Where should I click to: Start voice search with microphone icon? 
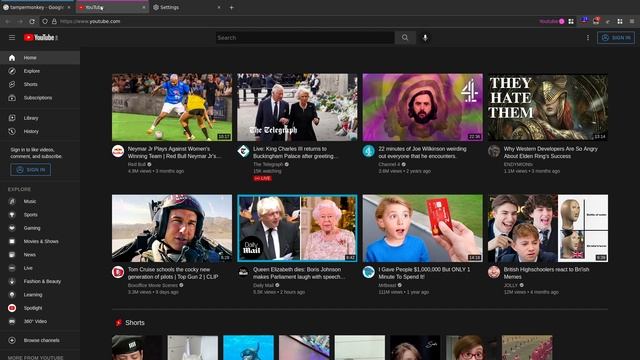425,38
